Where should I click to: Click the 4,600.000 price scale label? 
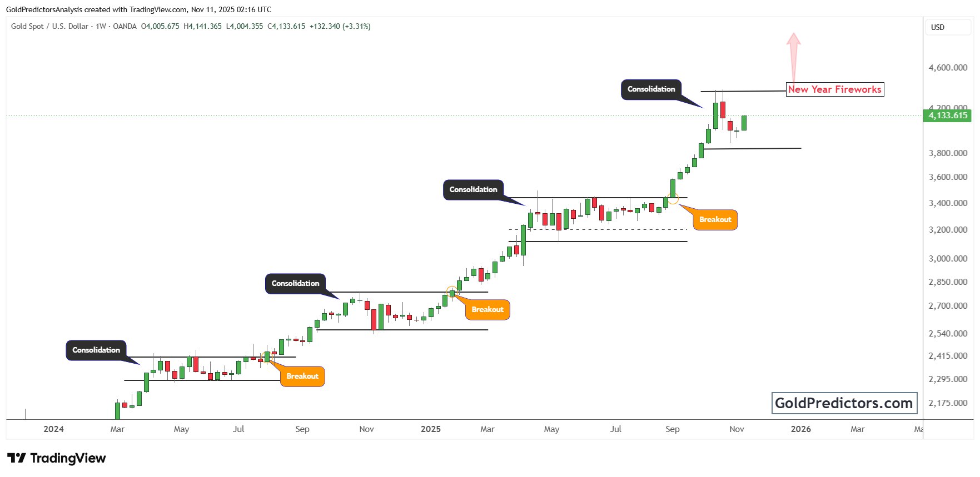948,68
